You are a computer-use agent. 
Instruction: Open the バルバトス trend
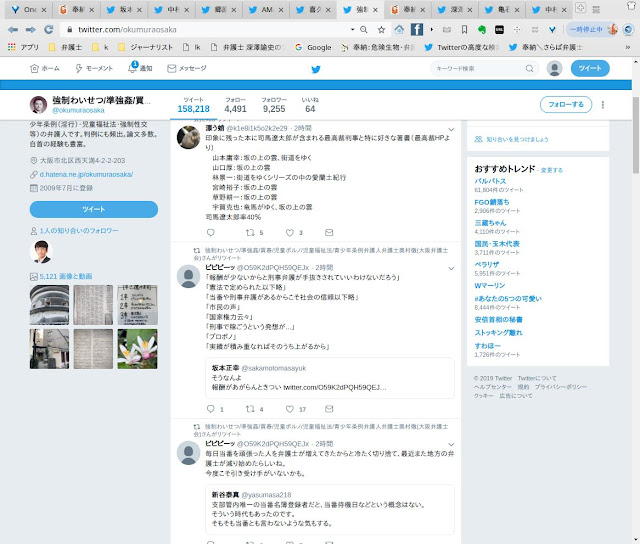490,181
